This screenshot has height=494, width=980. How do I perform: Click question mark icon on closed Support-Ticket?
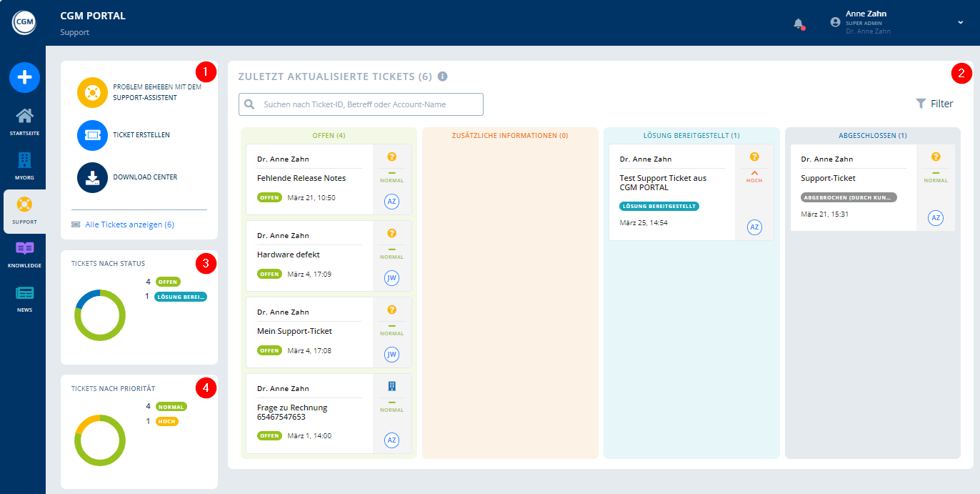click(936, 157)
